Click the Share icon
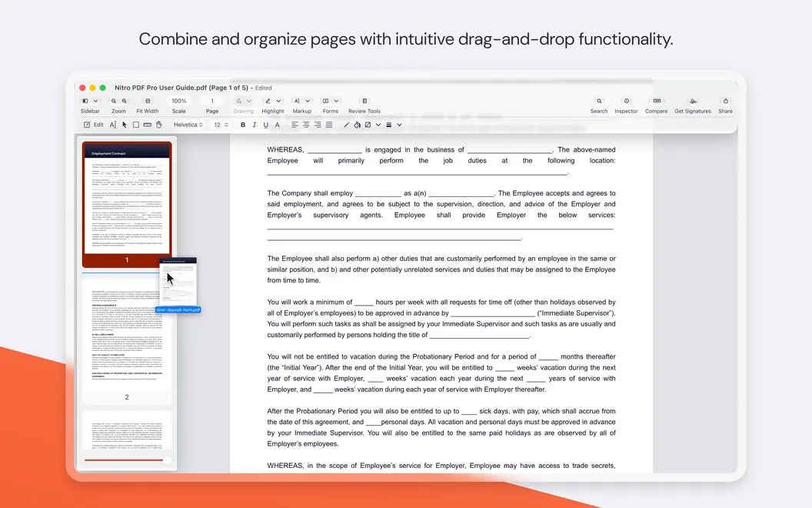This screenshot has width=812, height=508. click(726, 101)
